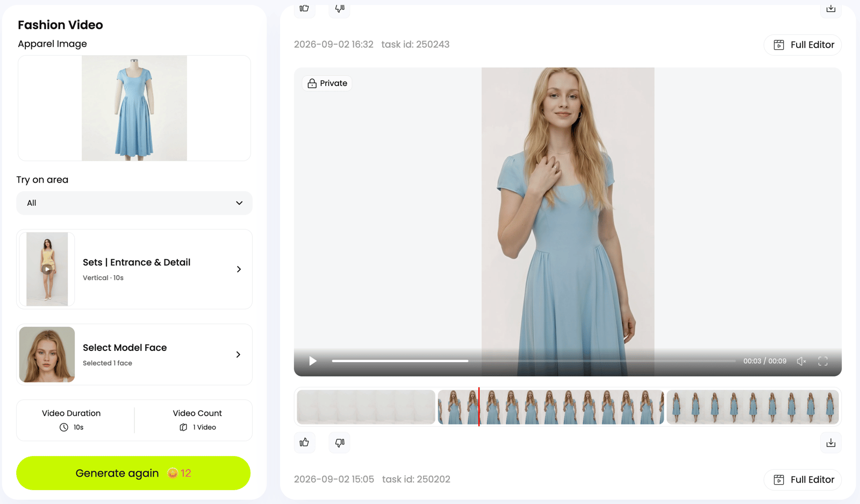This screenshot has height=504, width=860.
Task: Click the Private lock badge
Action: click(x=327, y=83)
